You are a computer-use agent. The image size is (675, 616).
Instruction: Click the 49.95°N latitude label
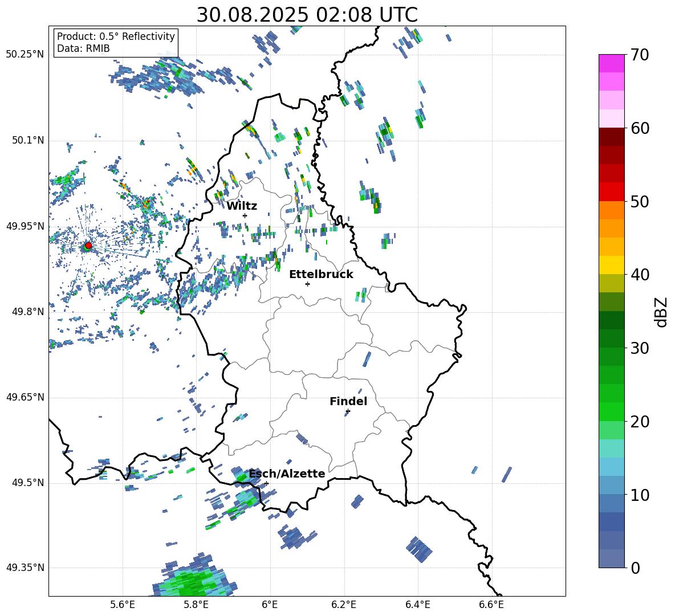point(25,226)
